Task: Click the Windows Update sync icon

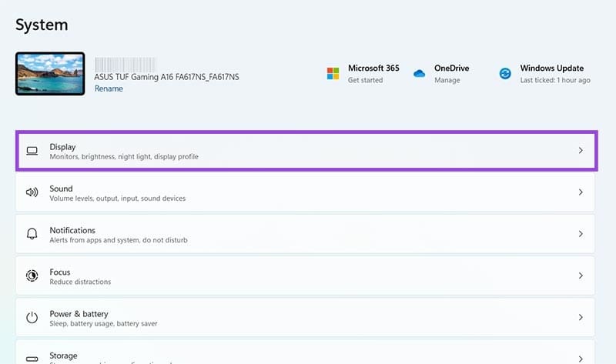Action: 505,73
